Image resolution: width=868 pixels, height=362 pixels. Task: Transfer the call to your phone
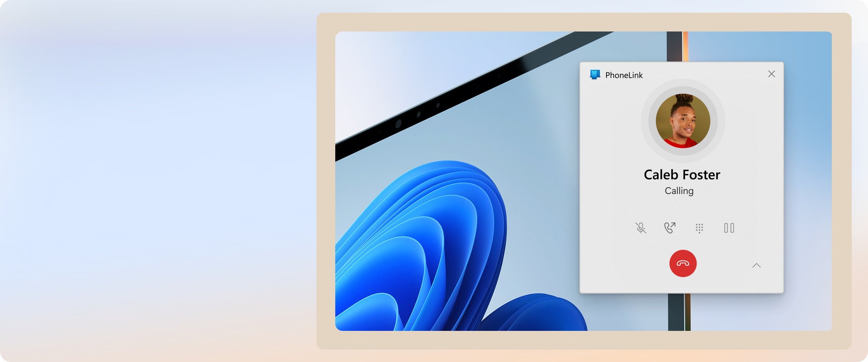point(669,228)
